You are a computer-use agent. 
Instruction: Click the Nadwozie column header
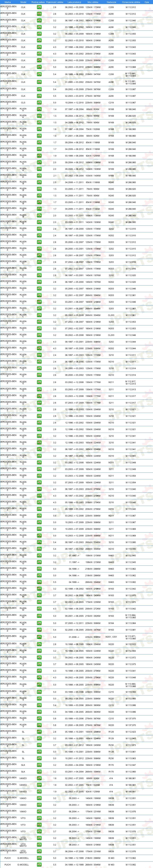(x=112, y=2)
